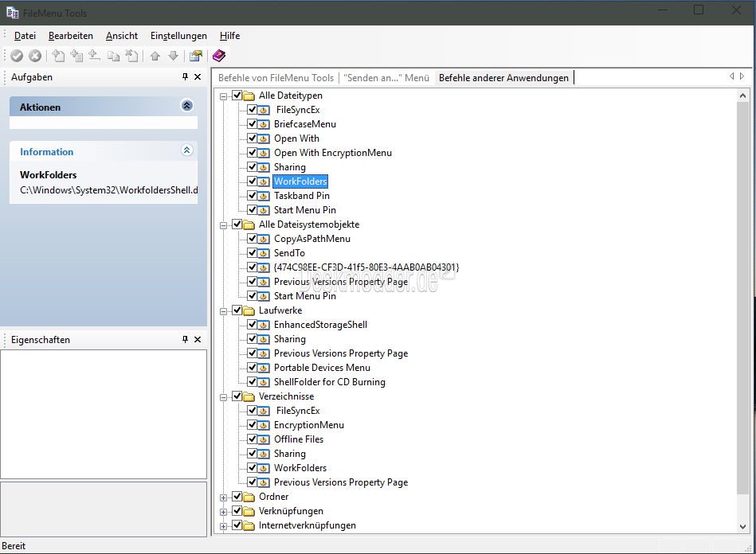
Task: Switch to Befehle von FileMenu Tools tab
Action: [x=276, y=78]
